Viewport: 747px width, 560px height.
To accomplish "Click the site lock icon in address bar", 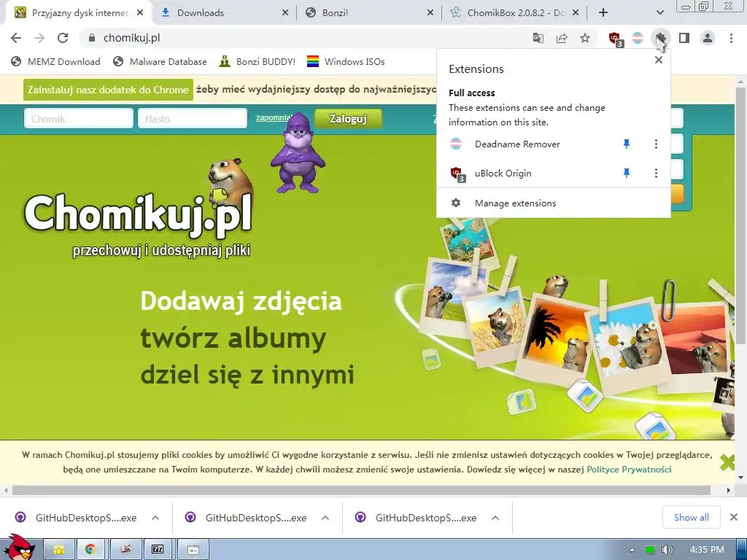I will coord(92,38).
